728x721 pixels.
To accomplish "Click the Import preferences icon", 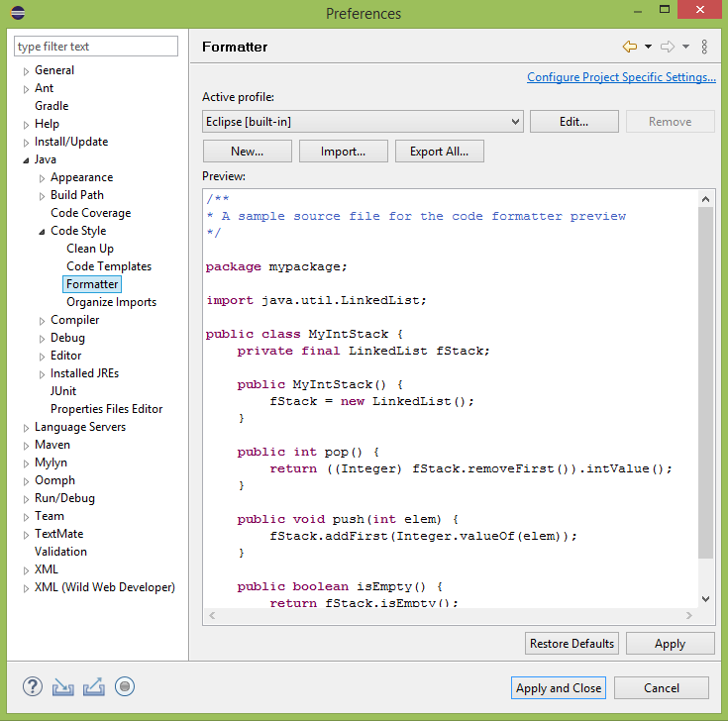I will click(63, 686).
